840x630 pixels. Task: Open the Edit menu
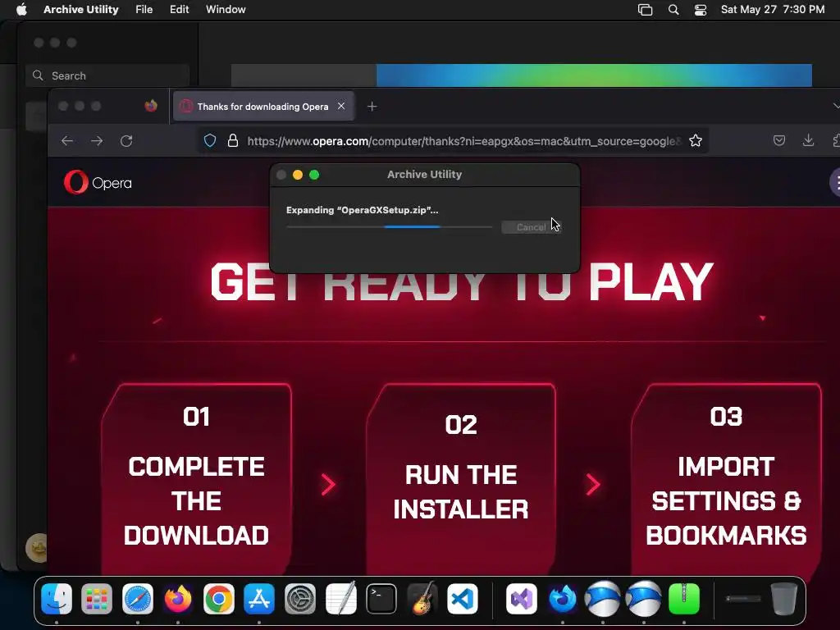pyautogui.click(x=179, y=10)
